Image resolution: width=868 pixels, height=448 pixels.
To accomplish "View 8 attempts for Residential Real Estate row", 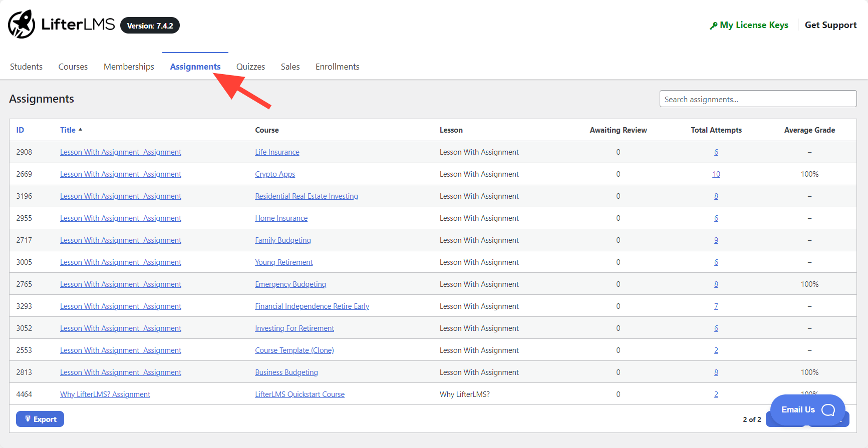I will [716, 196].
